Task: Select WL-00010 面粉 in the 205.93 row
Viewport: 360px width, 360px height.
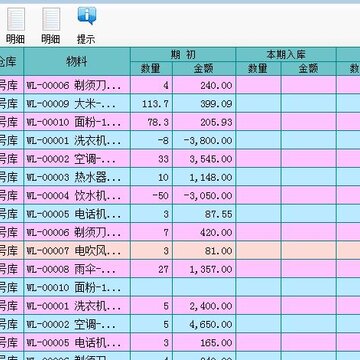Action: click(x=77, y=122)
